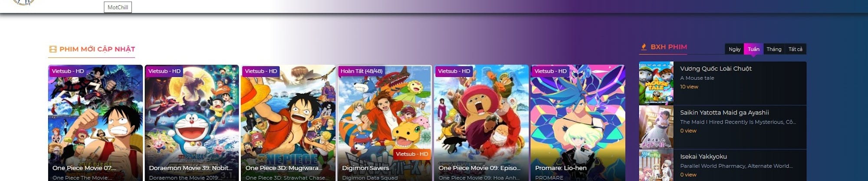Viewport: 868px width, 181px height.
Task: Click Hoàn Tất (48/48) badge on Digimon
Action: (x=362, y=71)
